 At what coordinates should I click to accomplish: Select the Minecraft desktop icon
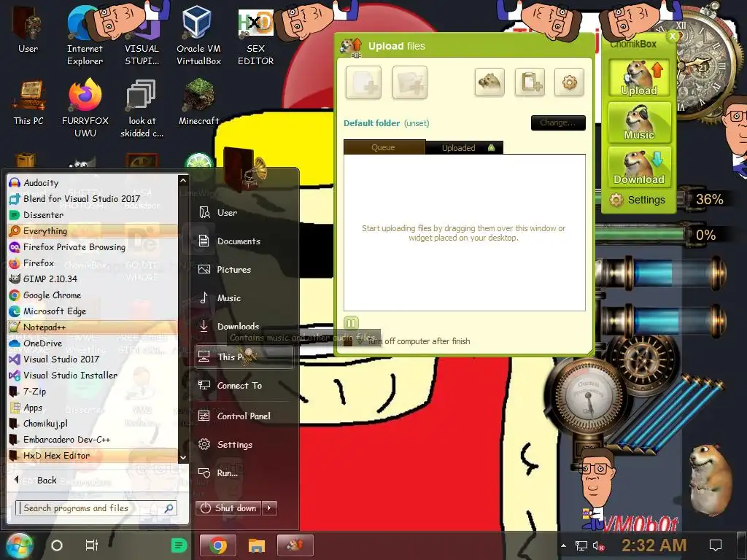point(198,102)
